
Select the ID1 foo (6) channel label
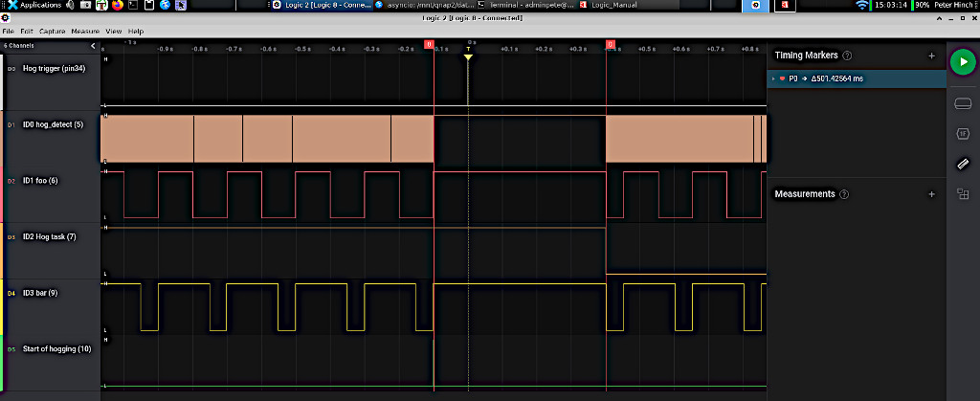tap(40, 181)
